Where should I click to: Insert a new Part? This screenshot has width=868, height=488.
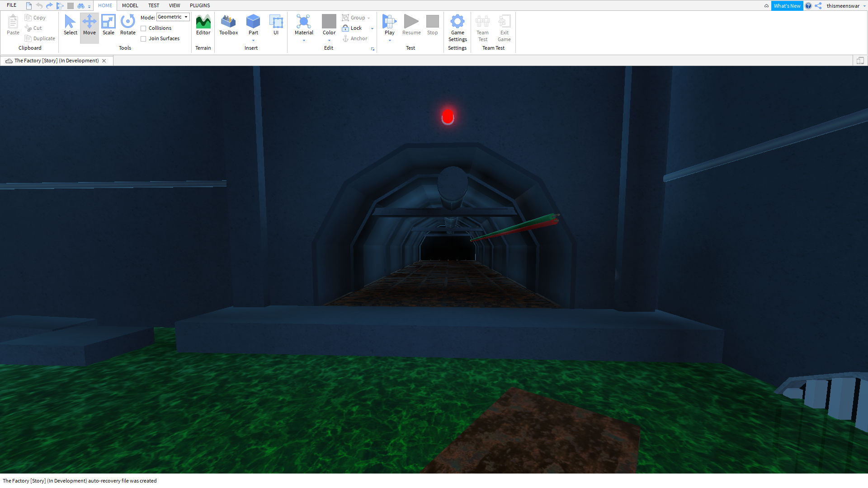(x=253, y=25)
